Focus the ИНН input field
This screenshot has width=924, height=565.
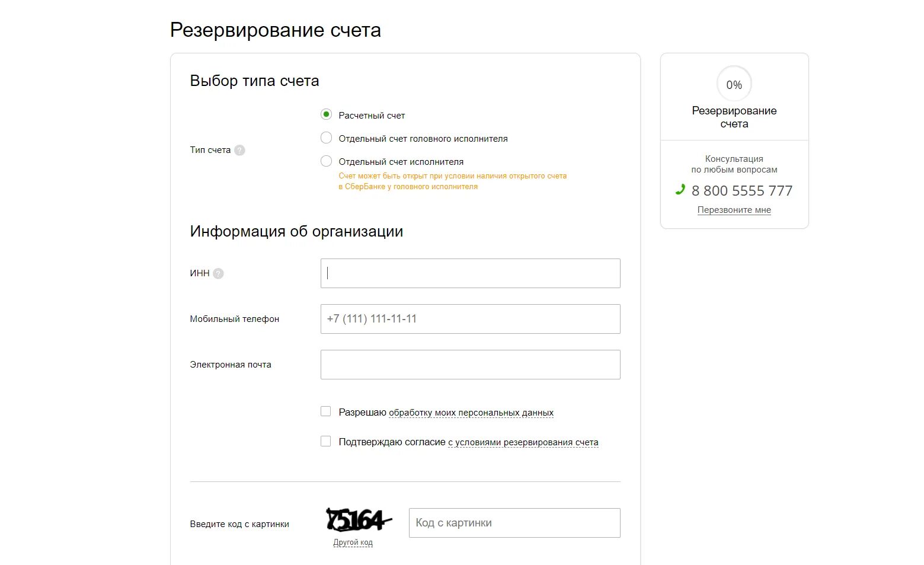pos(470,273)
